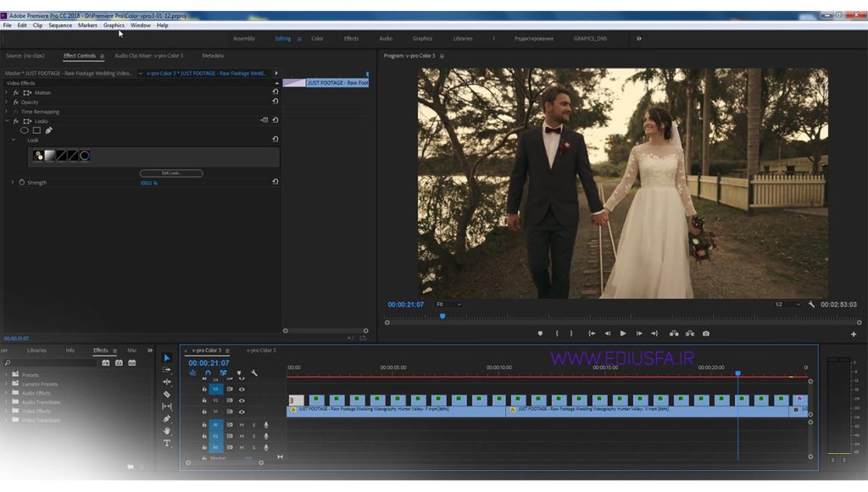Select the Track Select Forward tool
Image resolution: width=868 pixels, height=492 pixels.
point(167,370)
